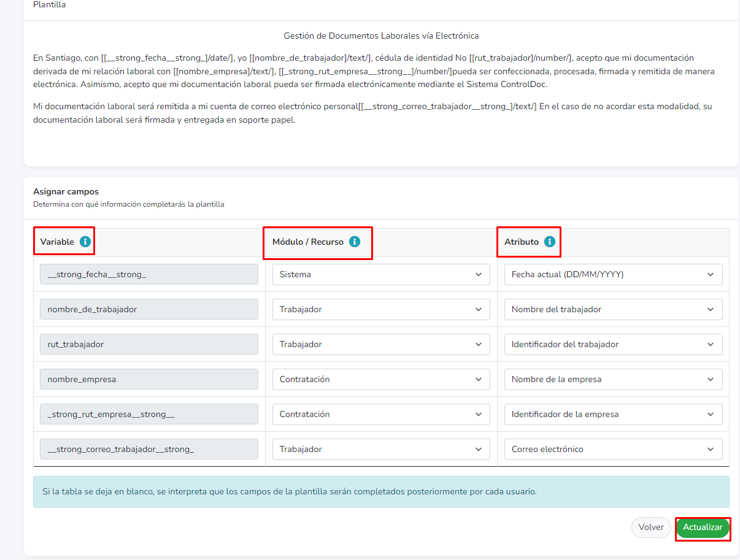Open the Fecha actual (DD/MM/YYYY) attribute dropdown
This screenshot has width=740, height=560.
click(613, 274)
